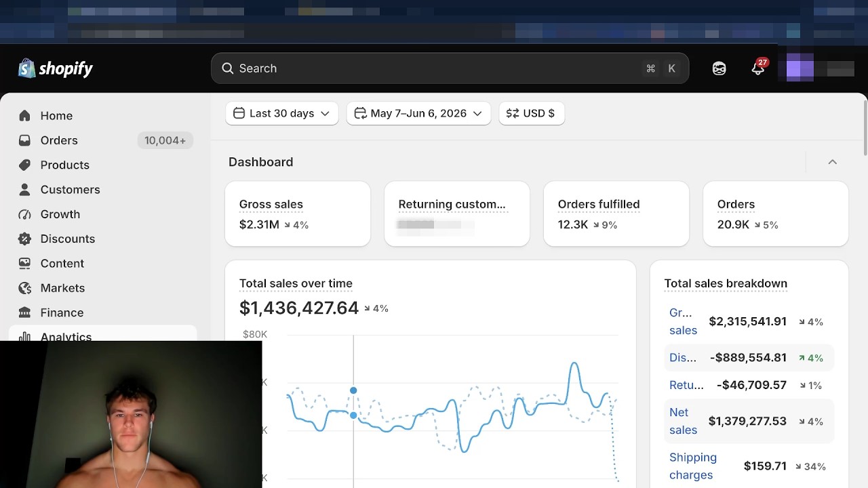Screen dimensions: 868x488
Task: Click the Total sales over time heading
Action: click(x=296, y=283)
